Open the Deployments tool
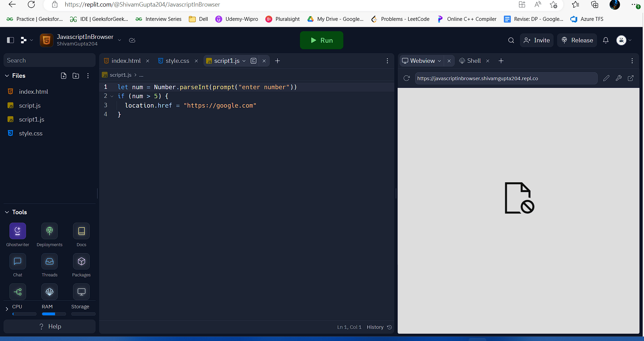 [x=49, y=231]
